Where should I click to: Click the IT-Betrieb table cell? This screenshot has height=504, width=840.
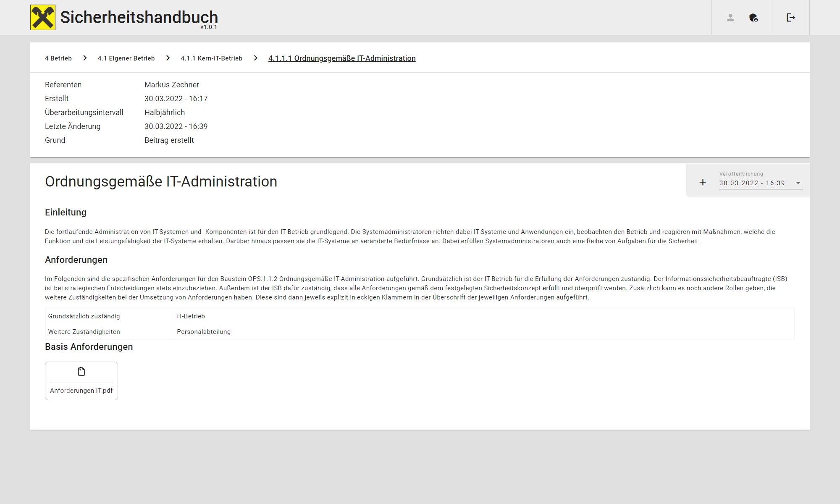click(x=191, y=316)
